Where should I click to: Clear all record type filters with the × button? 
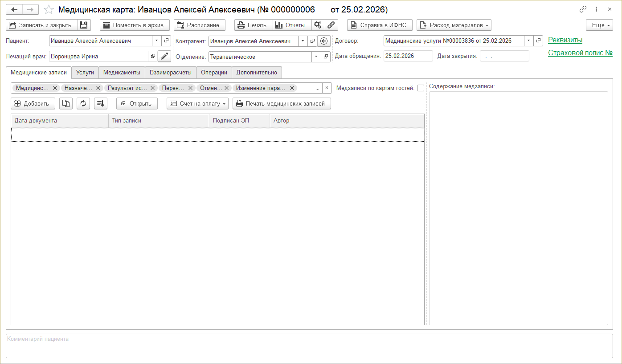click(x=327, y=88)
